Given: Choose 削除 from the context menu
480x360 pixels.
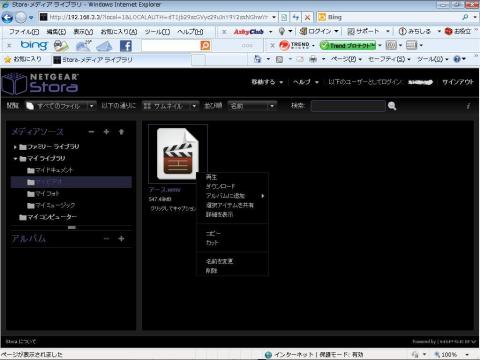Looking at the screenshot, I should 211,271.
